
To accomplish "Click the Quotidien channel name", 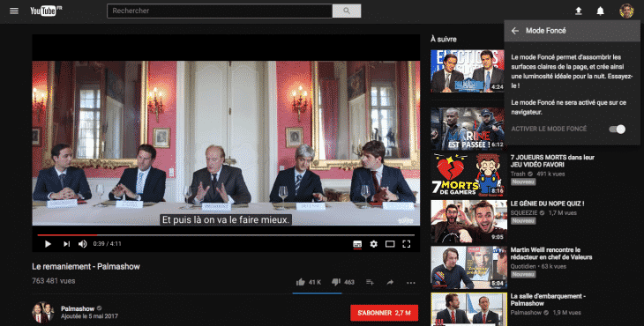I will tap(523, 267).
